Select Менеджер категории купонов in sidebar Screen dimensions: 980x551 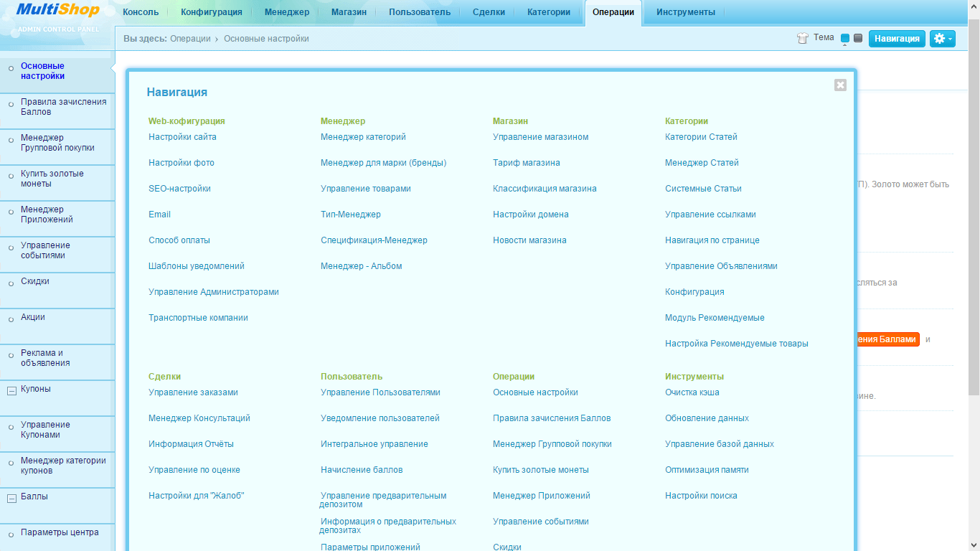click(x=57, y=470)
